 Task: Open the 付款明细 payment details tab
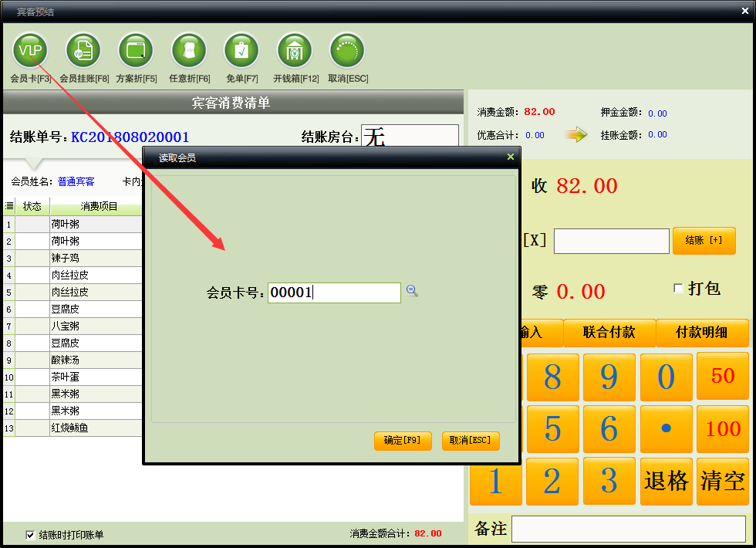[701, 333]
